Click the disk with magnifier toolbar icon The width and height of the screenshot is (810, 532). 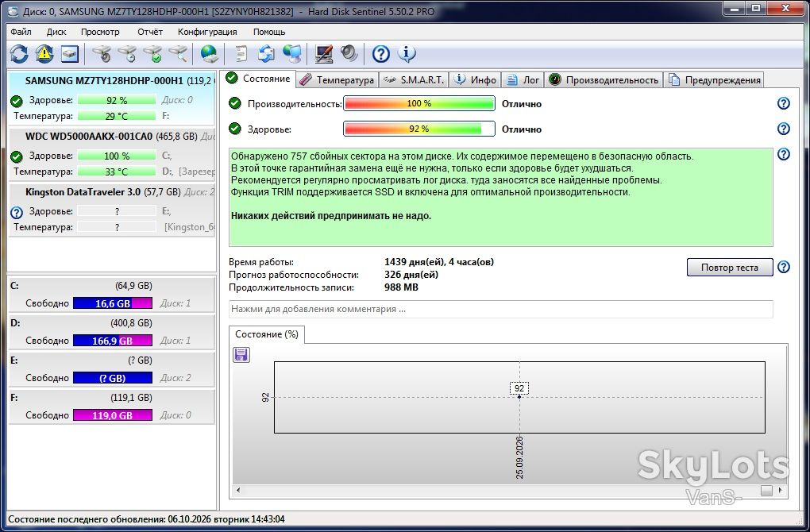point(178,54)
